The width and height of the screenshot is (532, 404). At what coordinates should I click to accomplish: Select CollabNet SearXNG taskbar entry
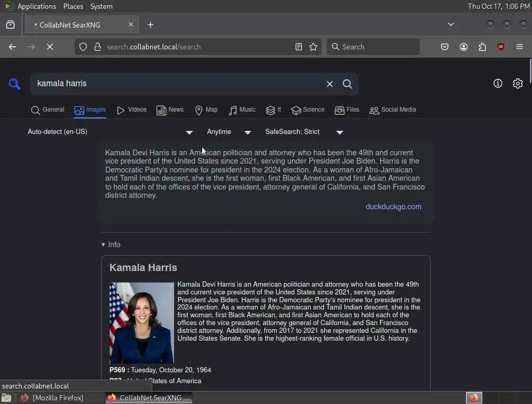click(149, 398)
